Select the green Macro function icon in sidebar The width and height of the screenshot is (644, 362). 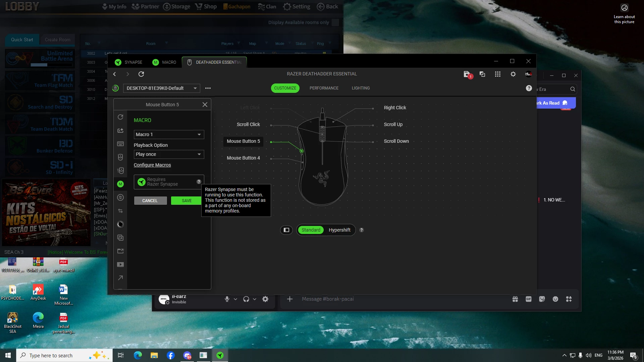coord(120,184)
